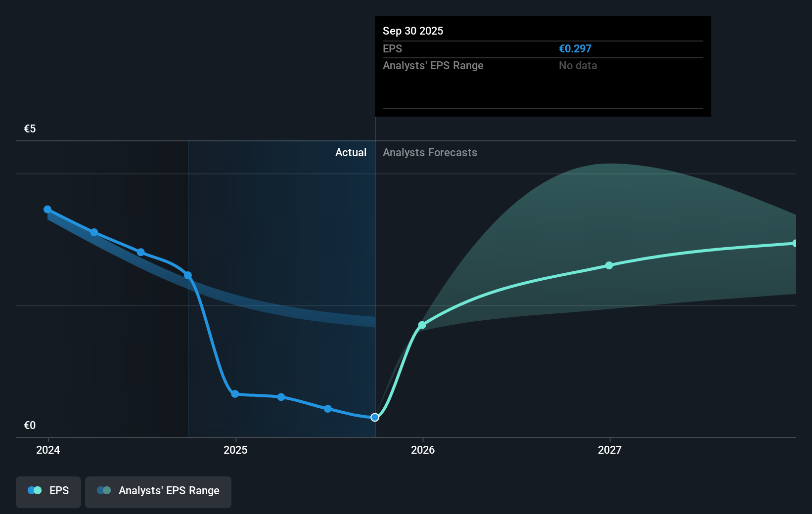
Task: Click the data point near the 2025 dip
Action: (235, 394)
